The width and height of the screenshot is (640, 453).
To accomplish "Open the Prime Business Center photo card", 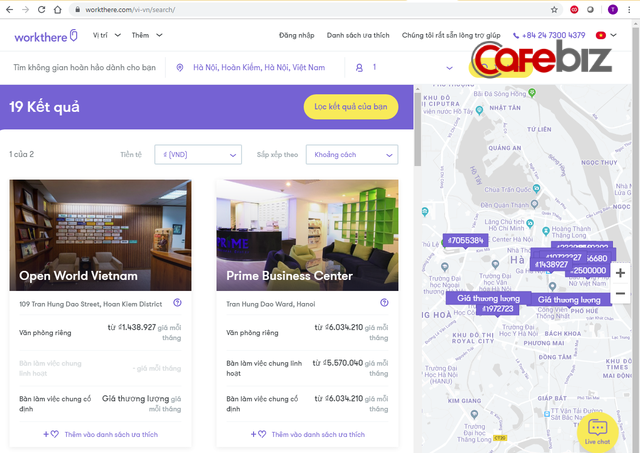I will pos(307,235).
